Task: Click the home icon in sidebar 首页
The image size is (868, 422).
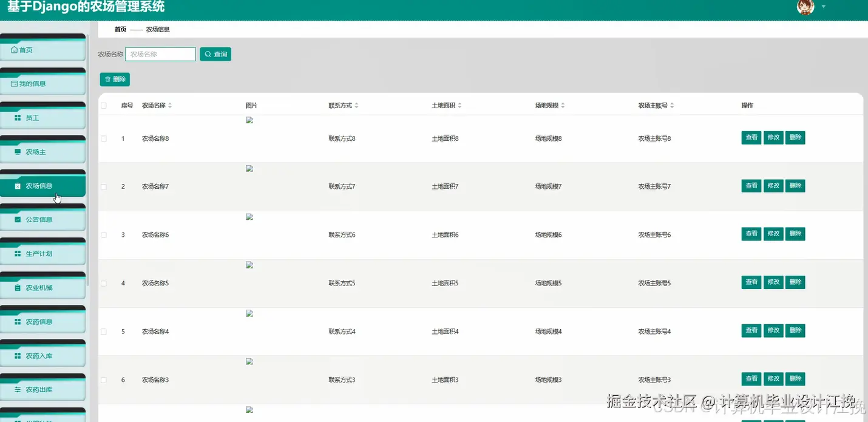Action: pyautogui.click(x=15, y=50)
